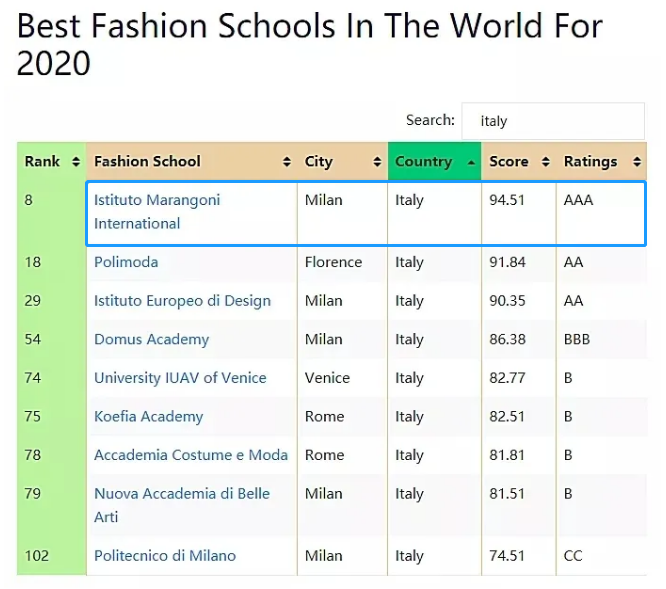Click the Ratings header label
Screen dimensions: 666x589
[x=590, y=161]
